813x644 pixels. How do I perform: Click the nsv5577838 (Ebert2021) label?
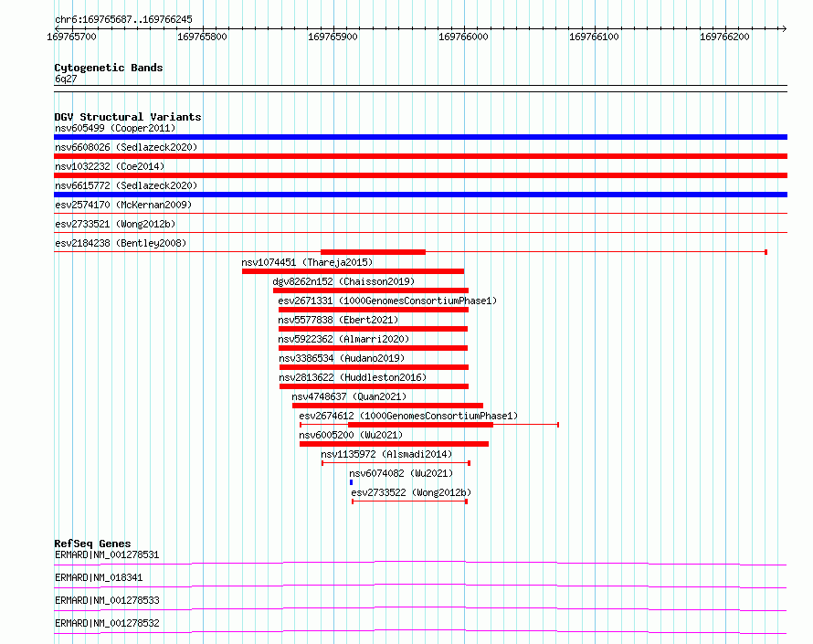tap(338, 320)
